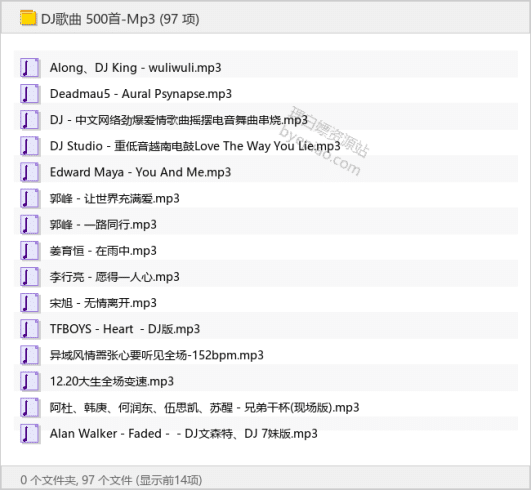
Task: Click music icon beside 152bpm.mp3 file
Action: [29, 355]
